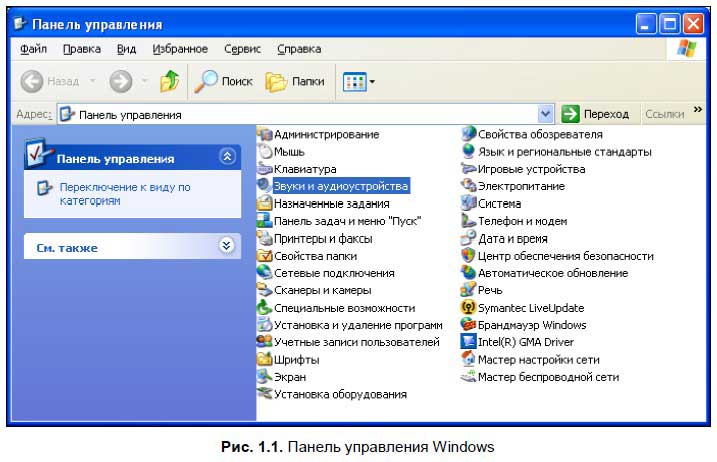717x462 pixels.
Task: Expand the address bar dropdown arrow
Action: click(546, 114)
